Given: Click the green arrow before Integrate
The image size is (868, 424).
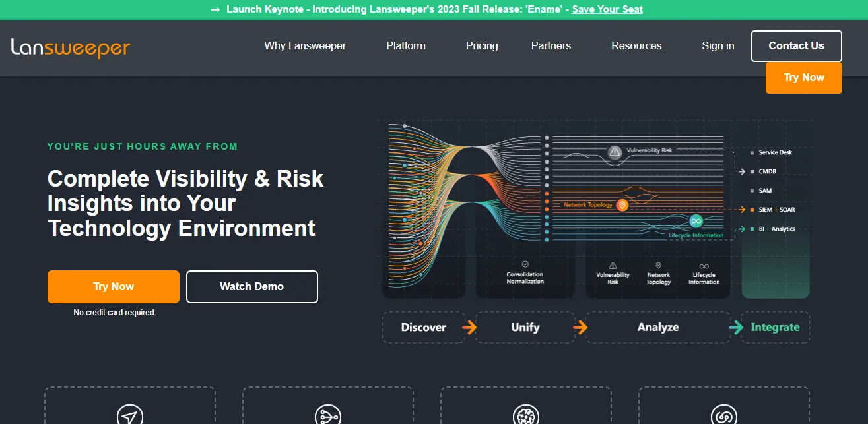Looking at the screenshot, I should (x=736, y=328).
